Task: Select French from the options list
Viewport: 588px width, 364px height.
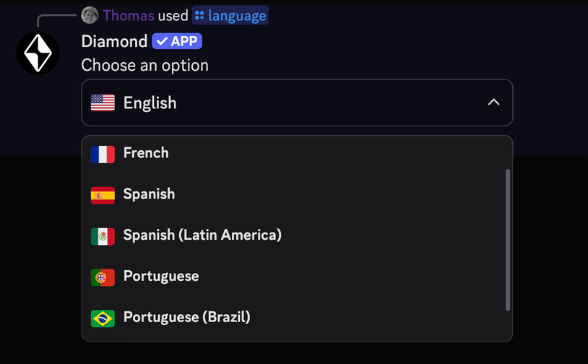Action: 146,153
